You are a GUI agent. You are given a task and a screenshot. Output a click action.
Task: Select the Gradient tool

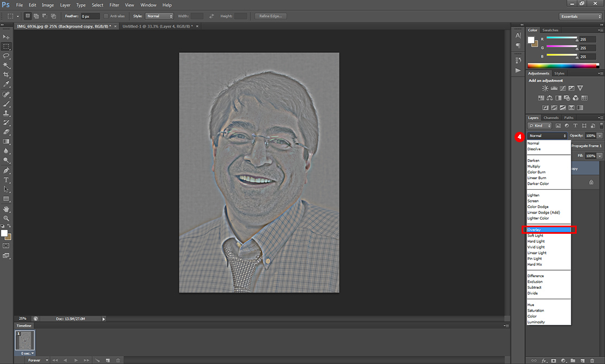click(6, 142)
